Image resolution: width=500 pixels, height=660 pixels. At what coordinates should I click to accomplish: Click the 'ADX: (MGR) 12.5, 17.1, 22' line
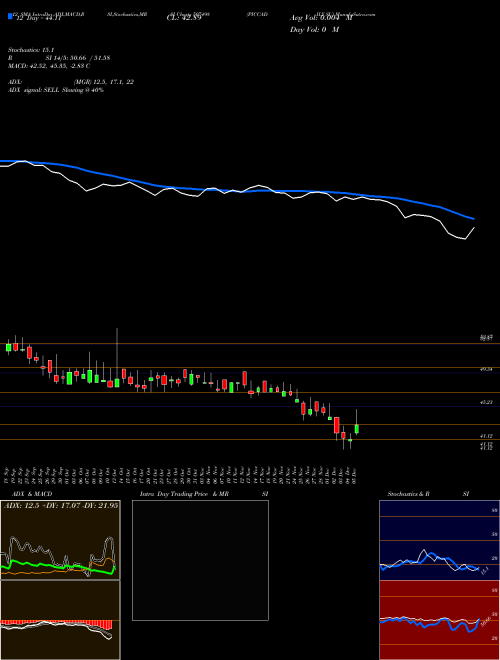pos(71,82)
